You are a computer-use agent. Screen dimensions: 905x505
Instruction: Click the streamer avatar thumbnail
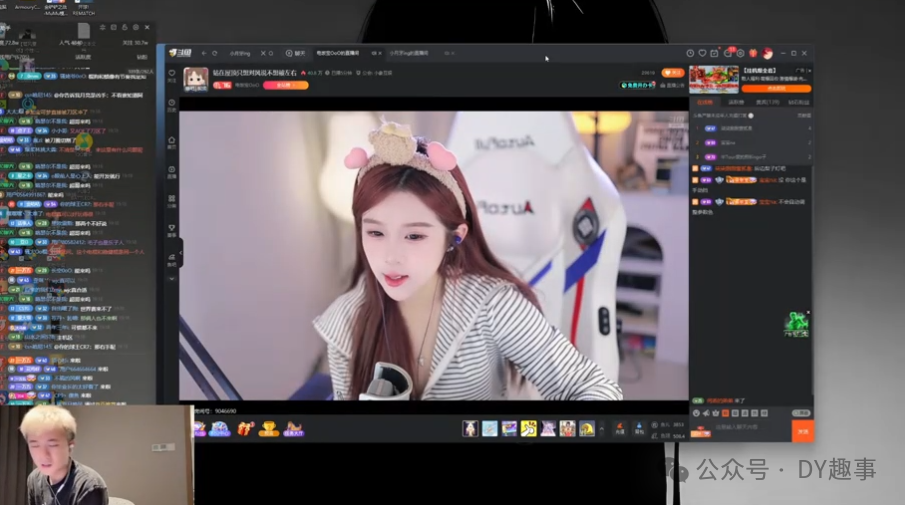click(196, 79)
